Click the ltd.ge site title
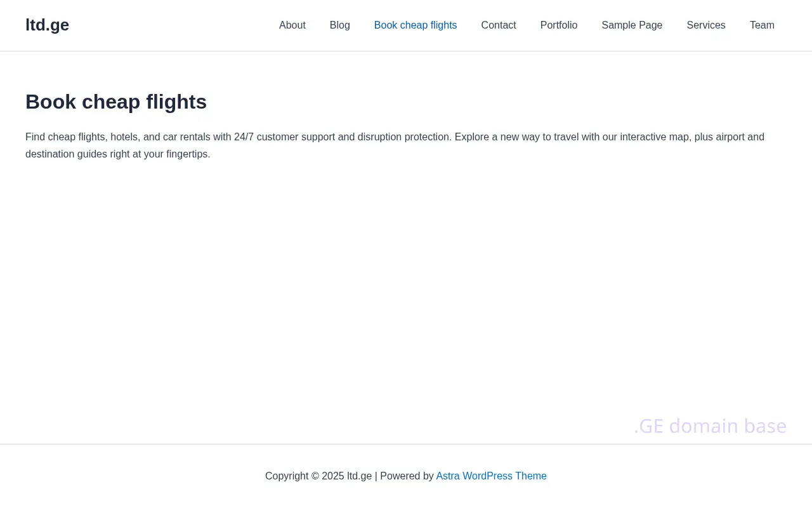The image size is (812, 508). [48, 25]
